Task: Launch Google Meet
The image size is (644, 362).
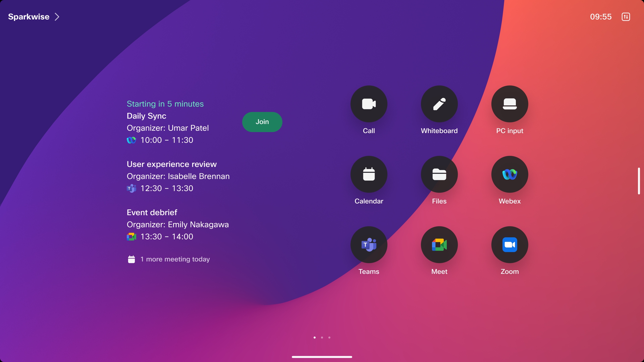Action: [x=439, y=245]
